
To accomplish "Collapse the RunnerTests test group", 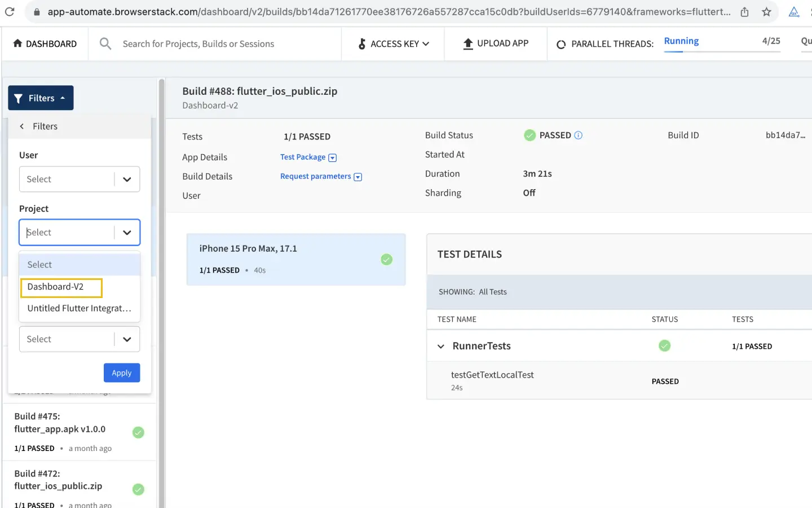I will (x=441, y=347).
